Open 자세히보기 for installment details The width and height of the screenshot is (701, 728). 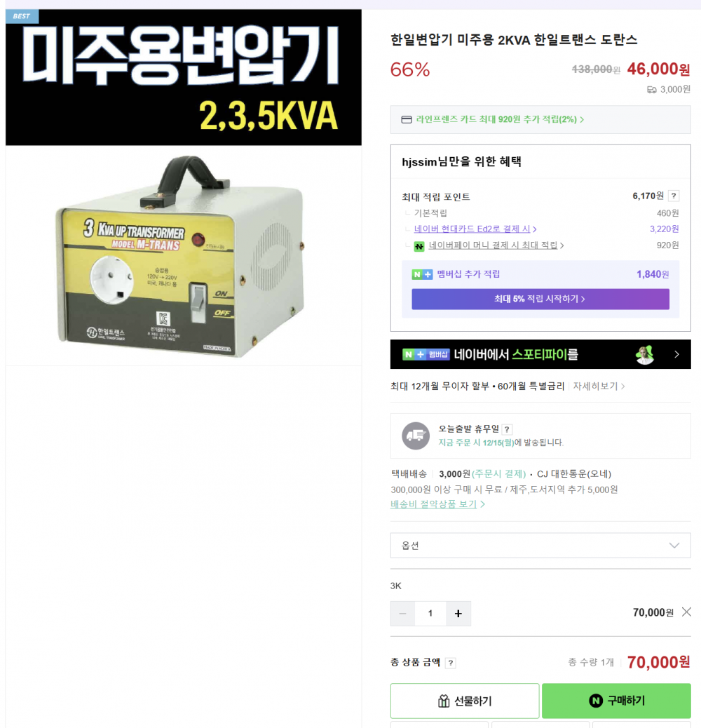point(599,386)
